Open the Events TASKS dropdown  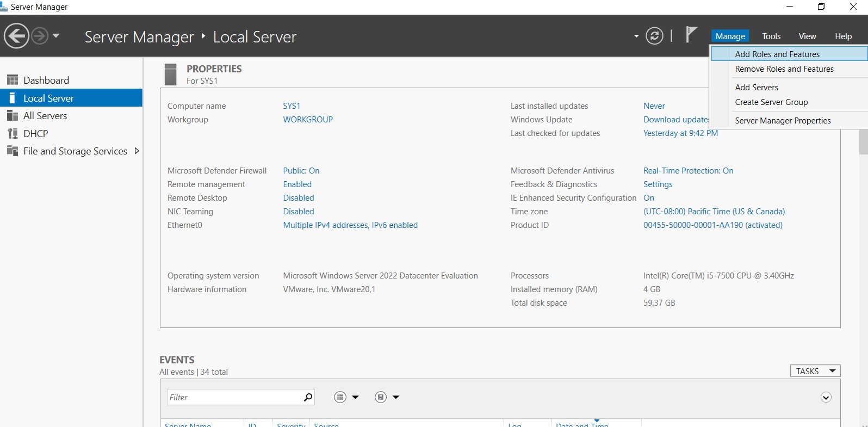(x=815, y=371)
